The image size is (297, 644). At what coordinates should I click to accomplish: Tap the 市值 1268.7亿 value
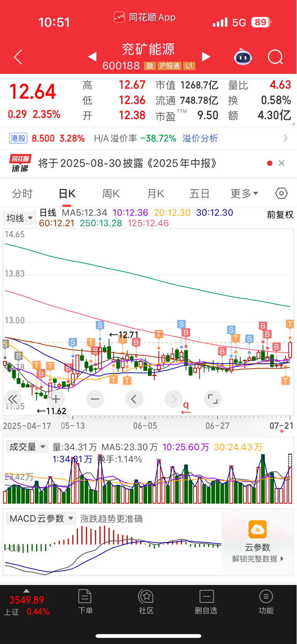[187, 85]
